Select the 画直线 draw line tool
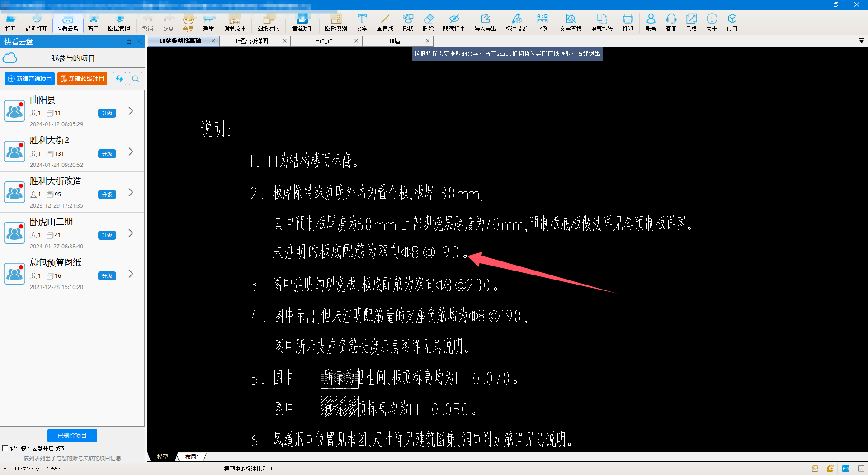 pyautogui.click(x=385, y=23)
